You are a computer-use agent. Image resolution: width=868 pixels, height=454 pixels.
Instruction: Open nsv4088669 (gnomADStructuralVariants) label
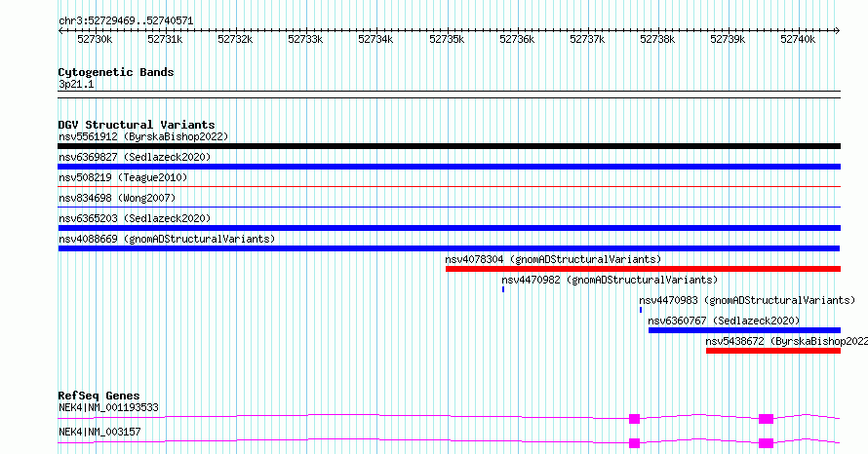click(167, 239)
